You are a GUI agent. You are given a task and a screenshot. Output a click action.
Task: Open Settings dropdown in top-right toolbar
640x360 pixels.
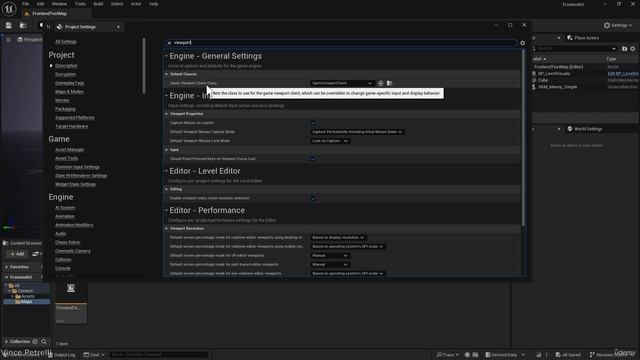coord(618,25)
